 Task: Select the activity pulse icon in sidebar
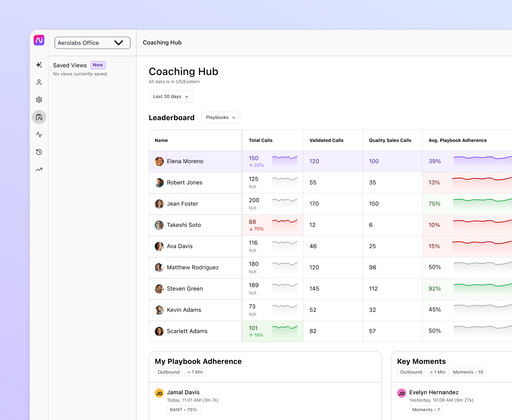(x=39, y=135)
